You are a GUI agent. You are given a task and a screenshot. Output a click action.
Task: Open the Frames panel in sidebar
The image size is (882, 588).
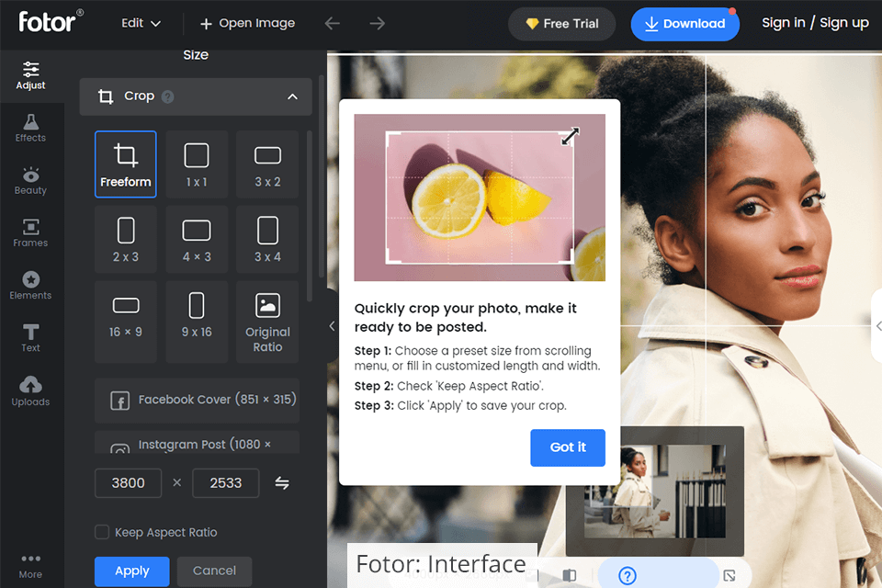(30, 233)
